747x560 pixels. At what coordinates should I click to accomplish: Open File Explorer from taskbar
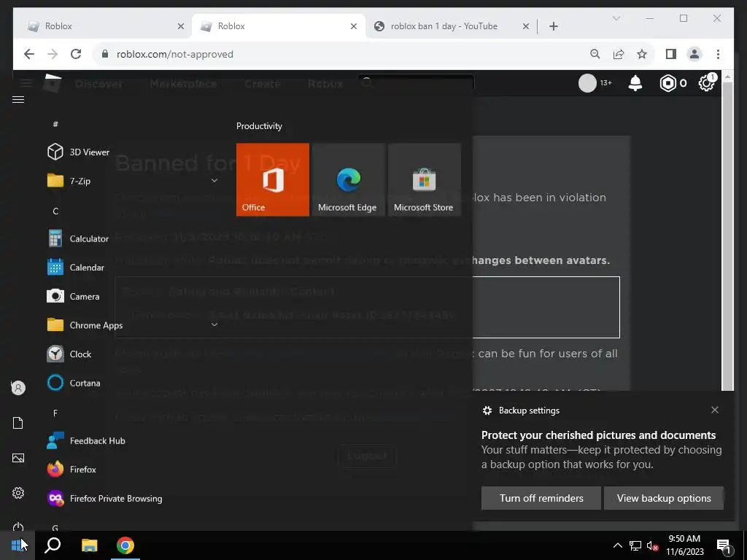89,545
